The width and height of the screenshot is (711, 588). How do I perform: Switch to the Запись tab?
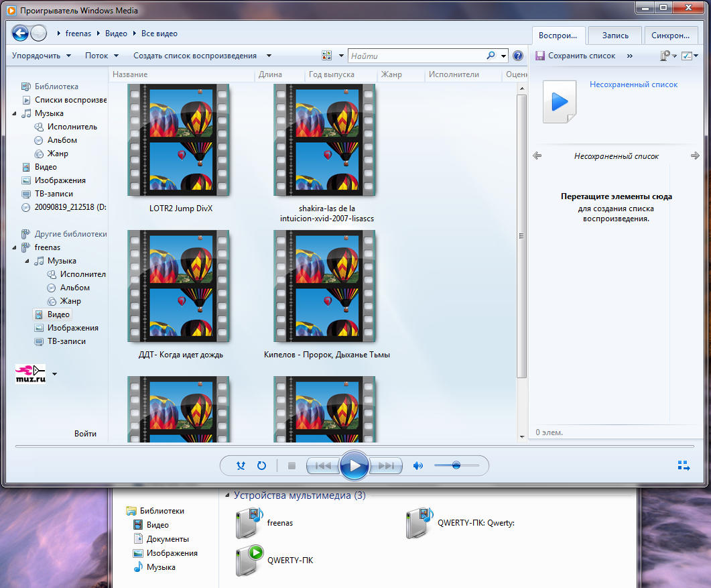pos(615,36)
